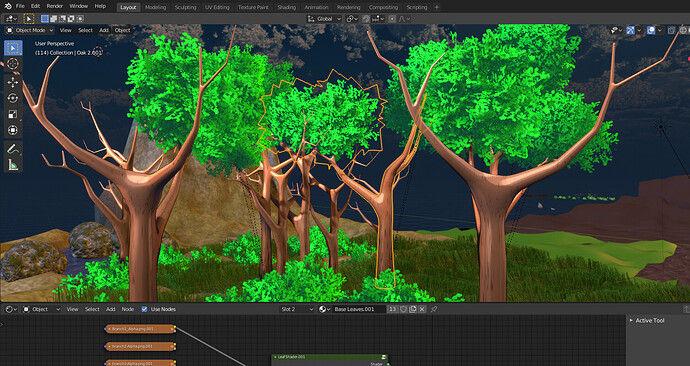Open the Slot 2 material slot dropdown
The height and width of the screenshot is (366, 690).
(297, 309)
